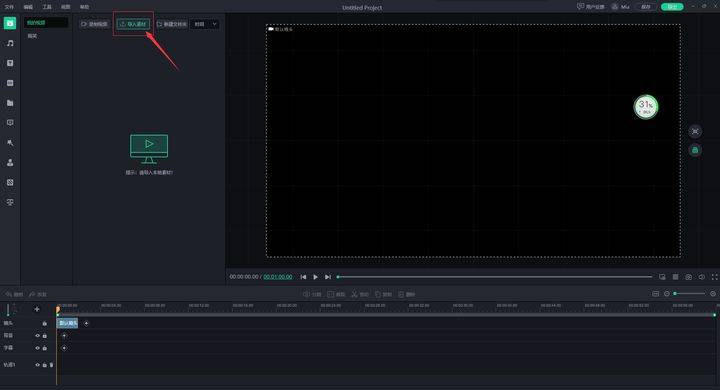Toggle lock on the 镜头 track
Image resolution: width=720 pixels, height=390 pixels.
tap(45, 323)
